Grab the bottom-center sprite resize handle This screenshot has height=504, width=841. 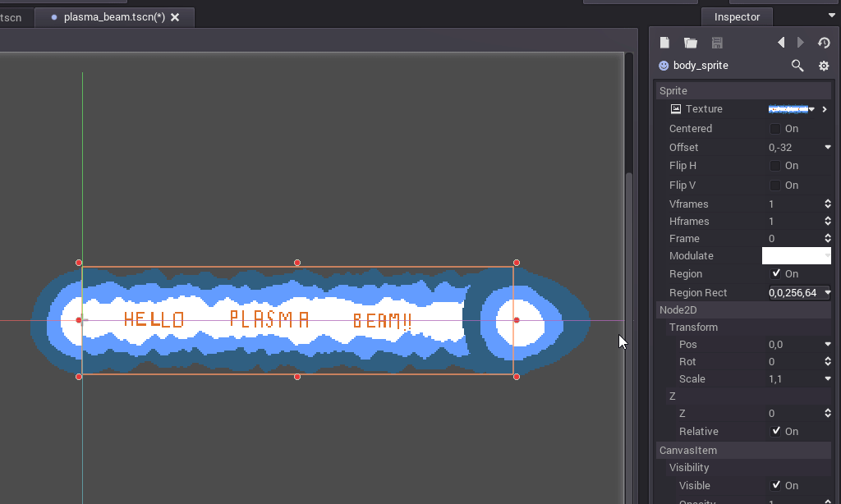297,377
